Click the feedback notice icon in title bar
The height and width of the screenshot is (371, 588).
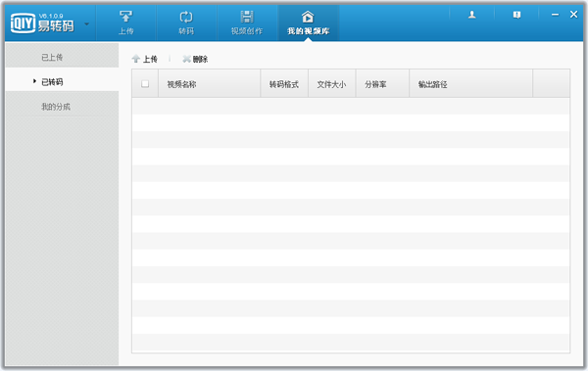pos(516,15)
